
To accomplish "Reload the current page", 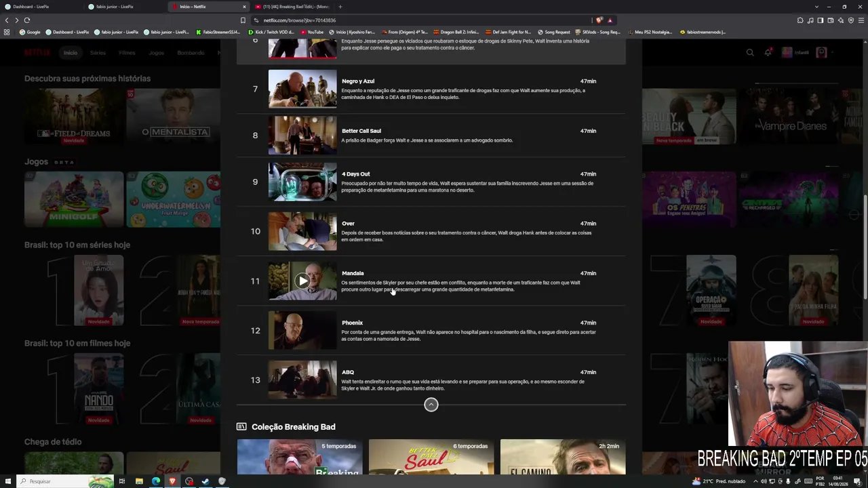I will [27, 20].
